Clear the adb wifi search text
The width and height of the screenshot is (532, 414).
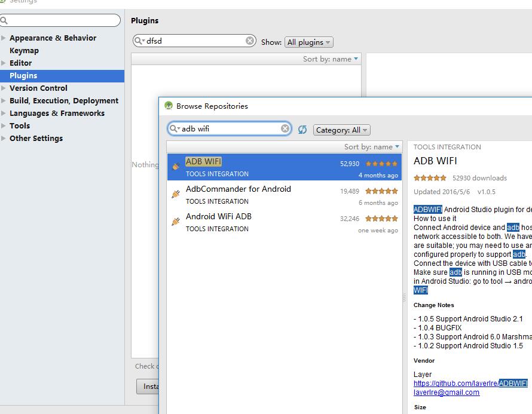pyautogui.click(x=285, y=128)
